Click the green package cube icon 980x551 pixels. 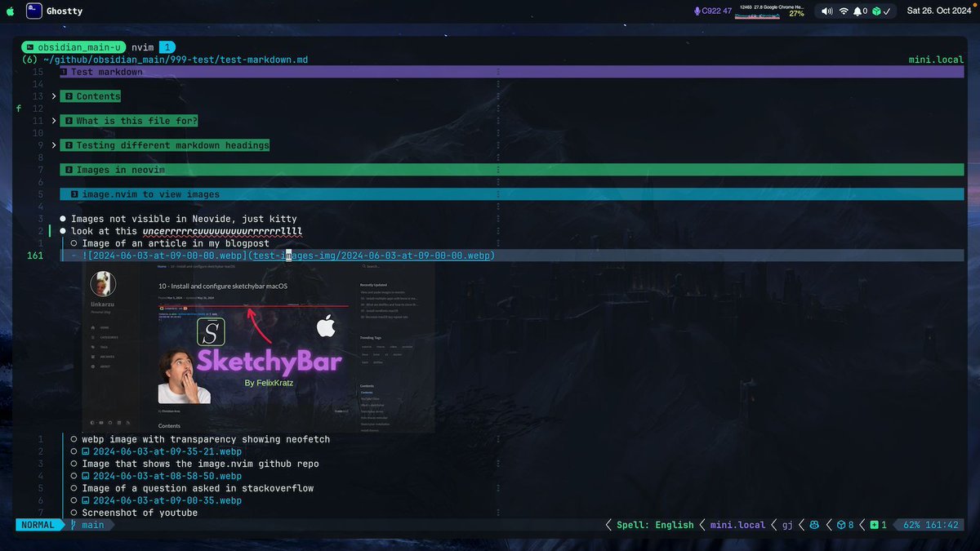(875, 11)
